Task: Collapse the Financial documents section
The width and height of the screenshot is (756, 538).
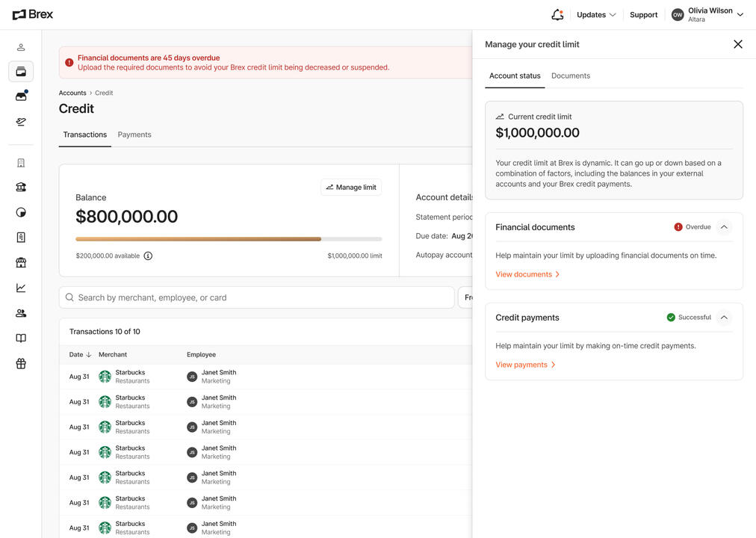Action: point(723,227)
